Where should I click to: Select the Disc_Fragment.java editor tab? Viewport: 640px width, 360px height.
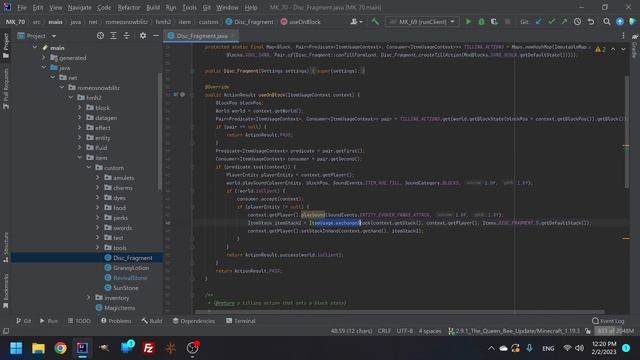click(202, 36)
